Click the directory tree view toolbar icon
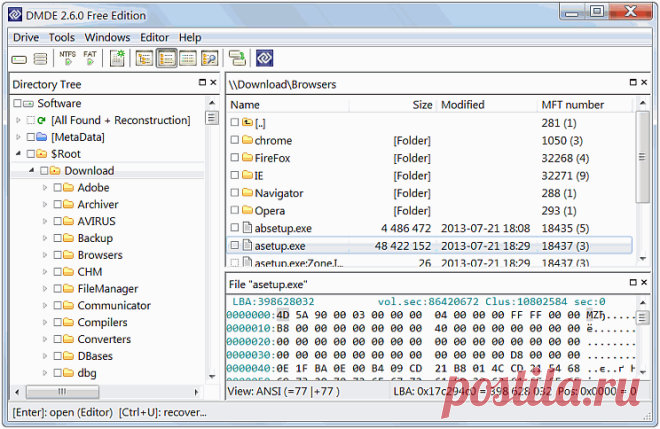This screenshot has width=660, height=429. [x=144, y=59]
